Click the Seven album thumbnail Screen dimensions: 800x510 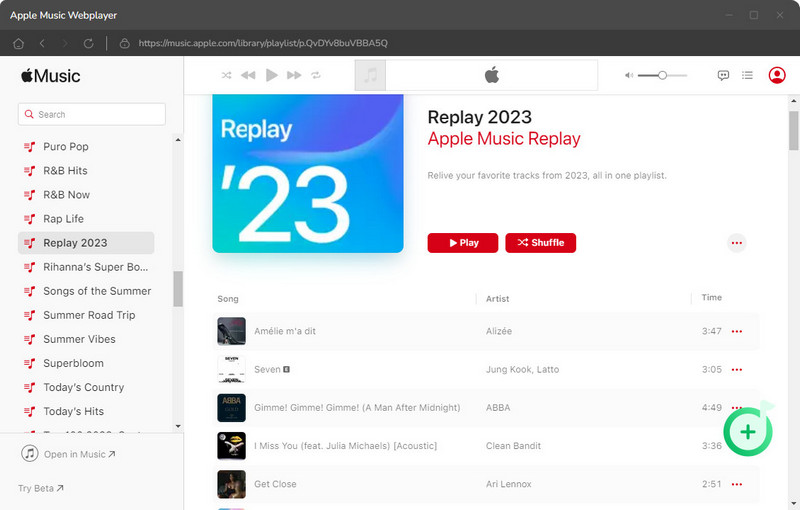tap(231, 370)
